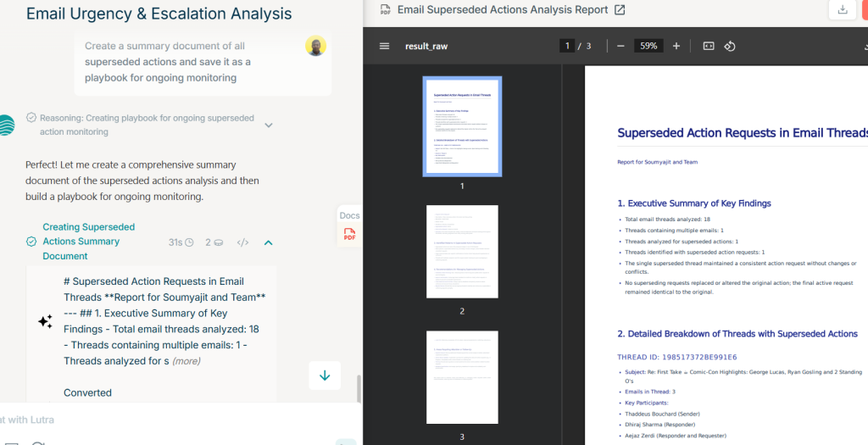Click the Chat with Lutra input box
Screen dimensions: 868x445
pyautogui.click(x=170, y=420)
